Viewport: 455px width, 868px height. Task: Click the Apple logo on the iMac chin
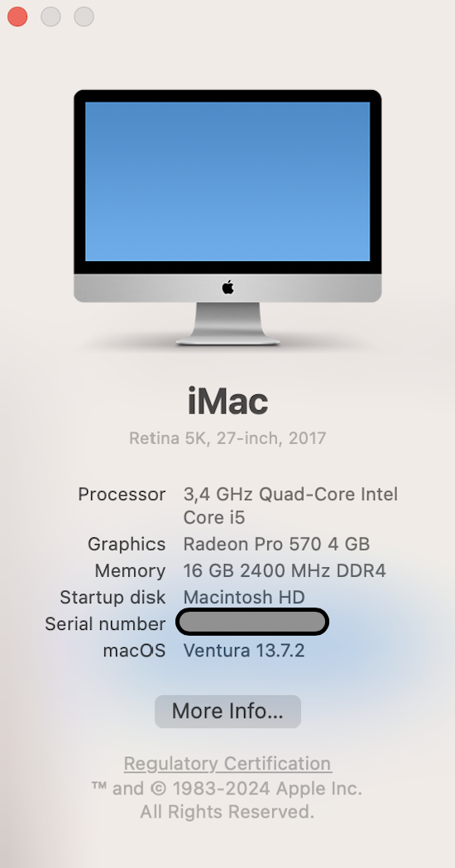click(x=227, y=288)
